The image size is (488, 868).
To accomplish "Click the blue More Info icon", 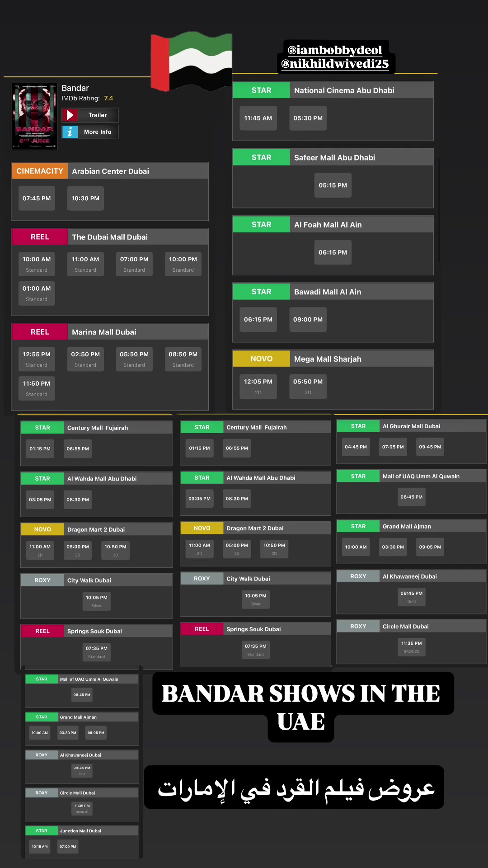I will coord(70,132).
